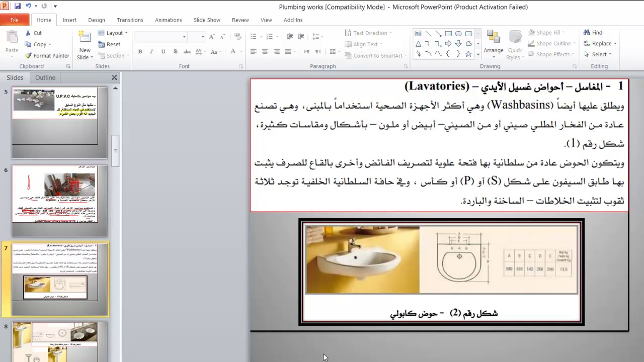The width and height of the screenshot is (644, 362).
Task: Open Text Direction menu
Action: coord(368,33)
